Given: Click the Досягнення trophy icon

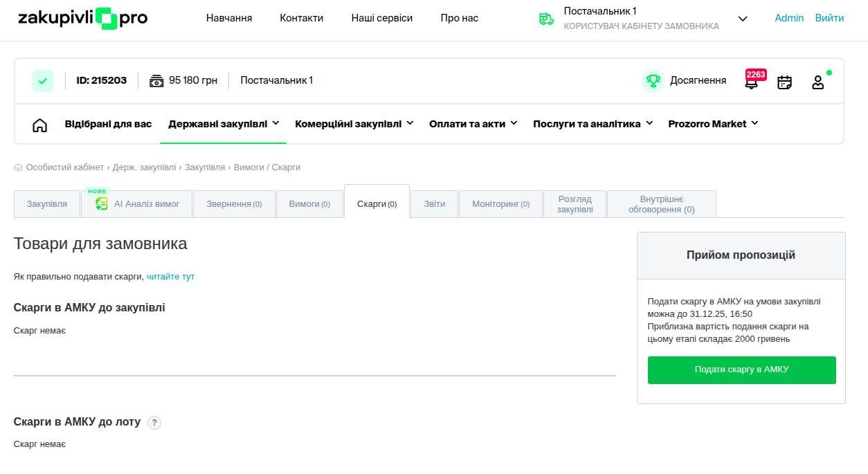Looking at the screenshot, I should coord(653,81).
